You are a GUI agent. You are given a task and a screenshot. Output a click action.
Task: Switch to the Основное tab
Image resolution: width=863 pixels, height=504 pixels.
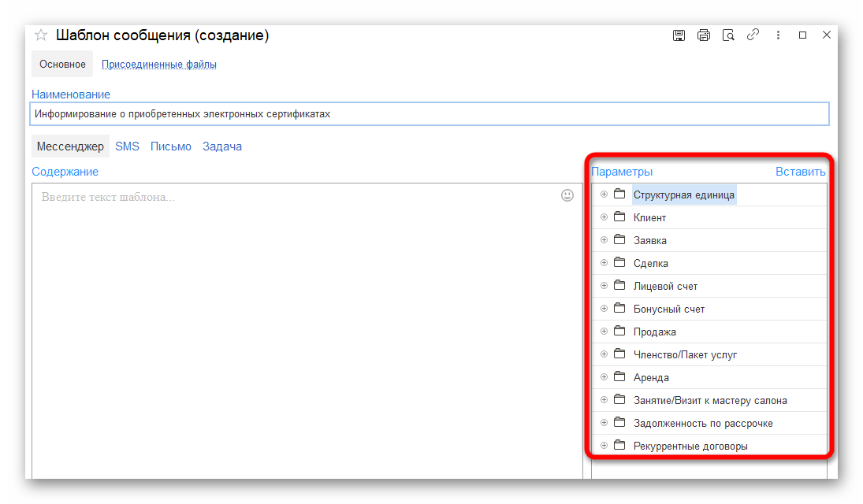(x=62, y=65)
